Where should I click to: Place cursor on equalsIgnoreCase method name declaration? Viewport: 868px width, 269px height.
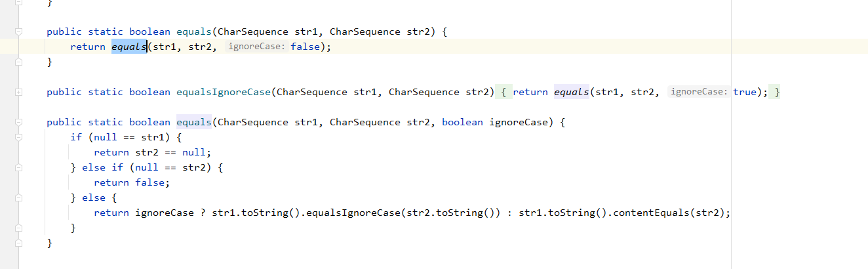click(224, 93)
